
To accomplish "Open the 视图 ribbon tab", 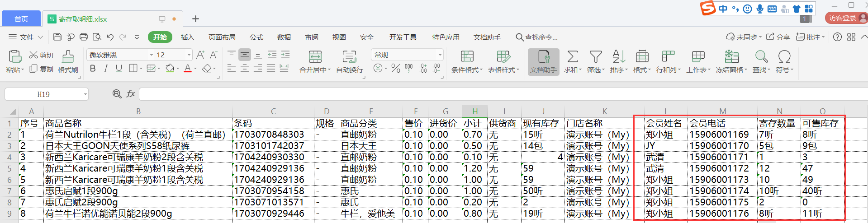I will [339, 37].
